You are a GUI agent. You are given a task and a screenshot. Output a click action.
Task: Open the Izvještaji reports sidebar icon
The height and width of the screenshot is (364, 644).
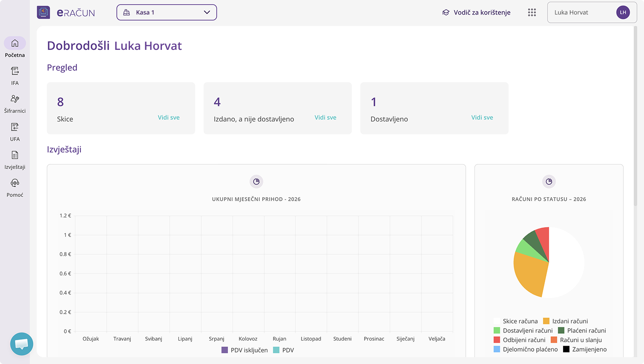[15, 155]
